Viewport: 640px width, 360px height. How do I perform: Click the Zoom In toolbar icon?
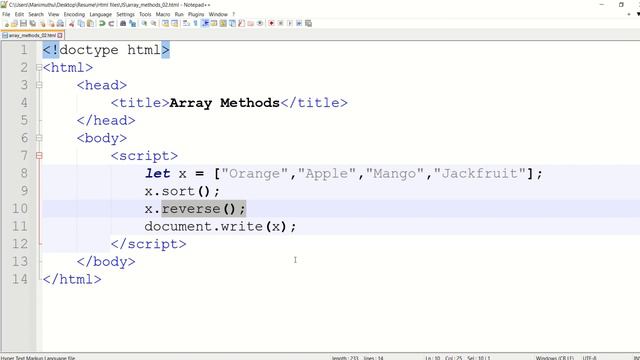(x=144, y=23)
